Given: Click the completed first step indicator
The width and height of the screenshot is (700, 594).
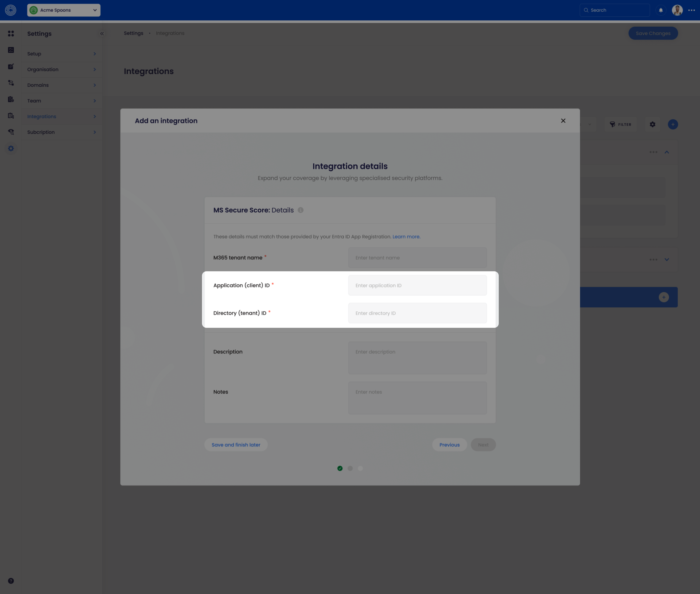Looking at the screenshot, I should click(340, 468).
